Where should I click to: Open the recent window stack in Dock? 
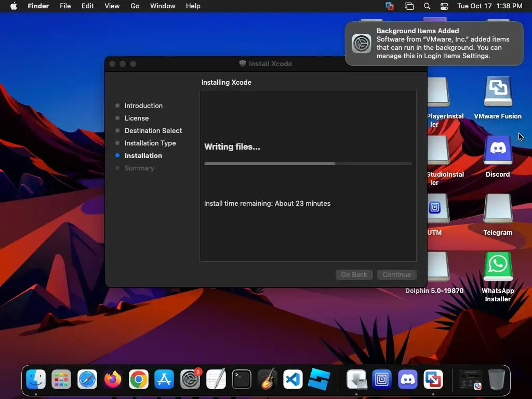pos(471,379)
